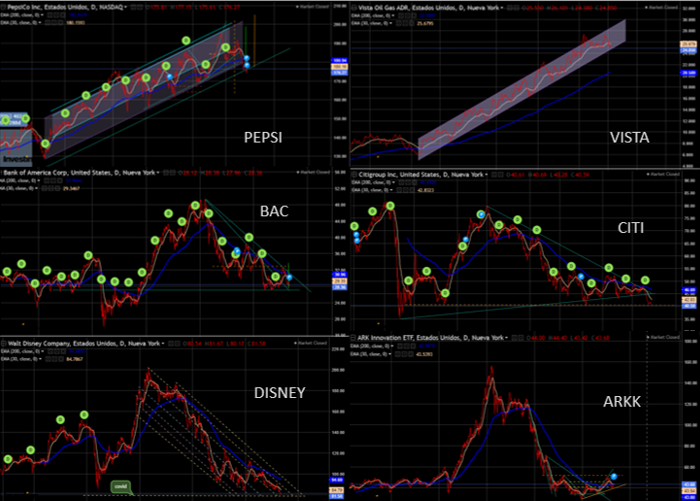Collapse the legend icon left of Vista Oil title

coord(354,8)
